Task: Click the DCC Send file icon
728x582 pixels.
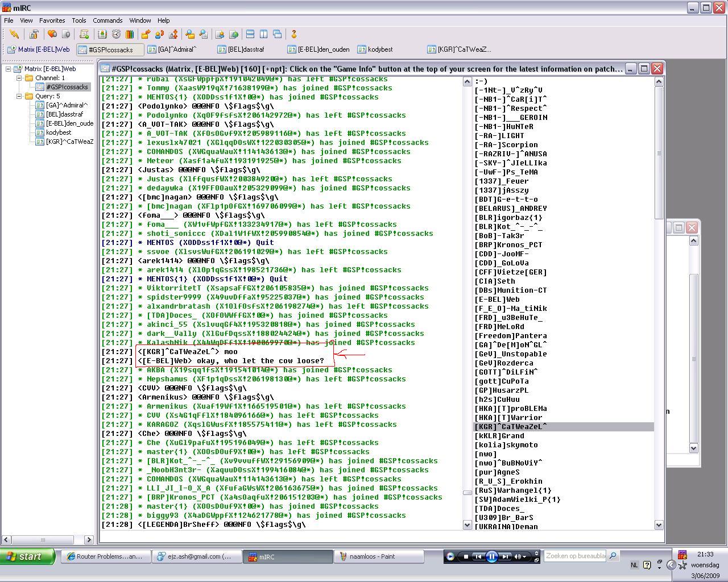Action: click(x=146, y=35)
